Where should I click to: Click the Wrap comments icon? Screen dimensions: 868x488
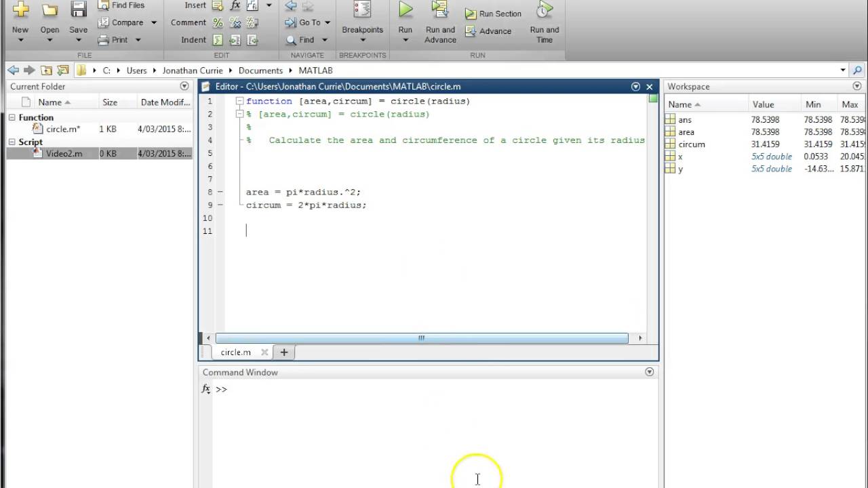click(252, 22)
